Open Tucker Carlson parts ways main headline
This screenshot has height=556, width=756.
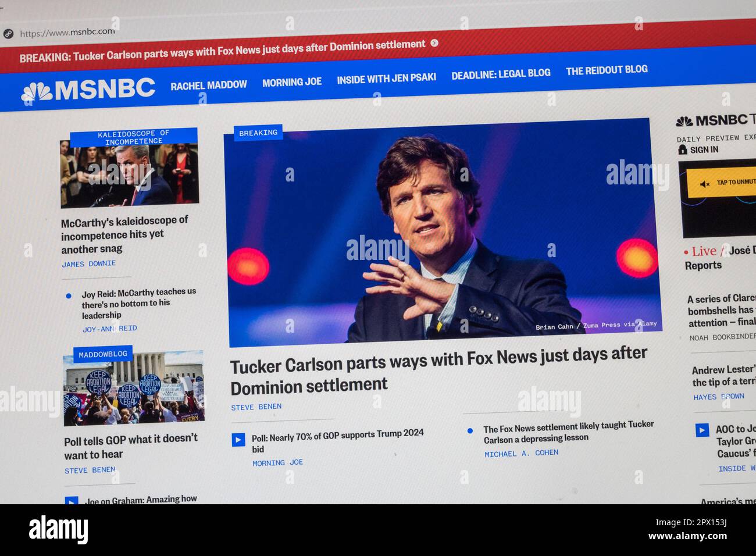click(x=438, y=370)
